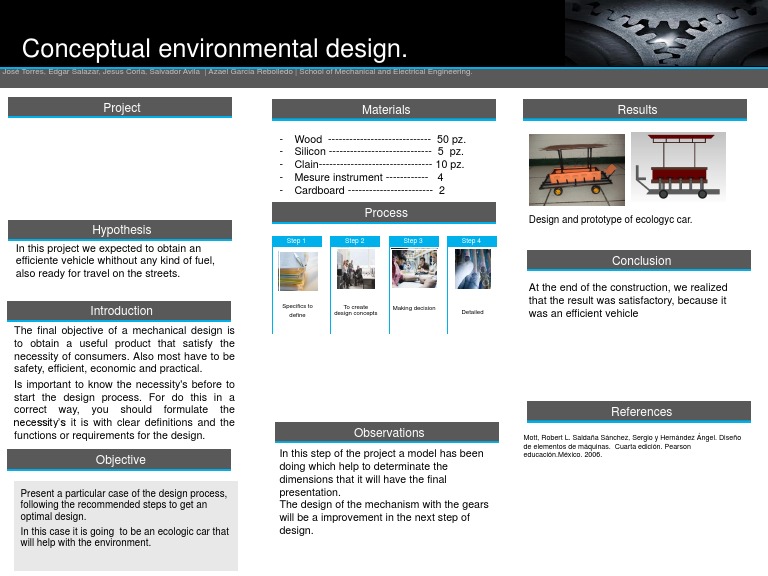The image size is (768, 576).
Task: Click the Observations section header
Action: coord(387,432)
